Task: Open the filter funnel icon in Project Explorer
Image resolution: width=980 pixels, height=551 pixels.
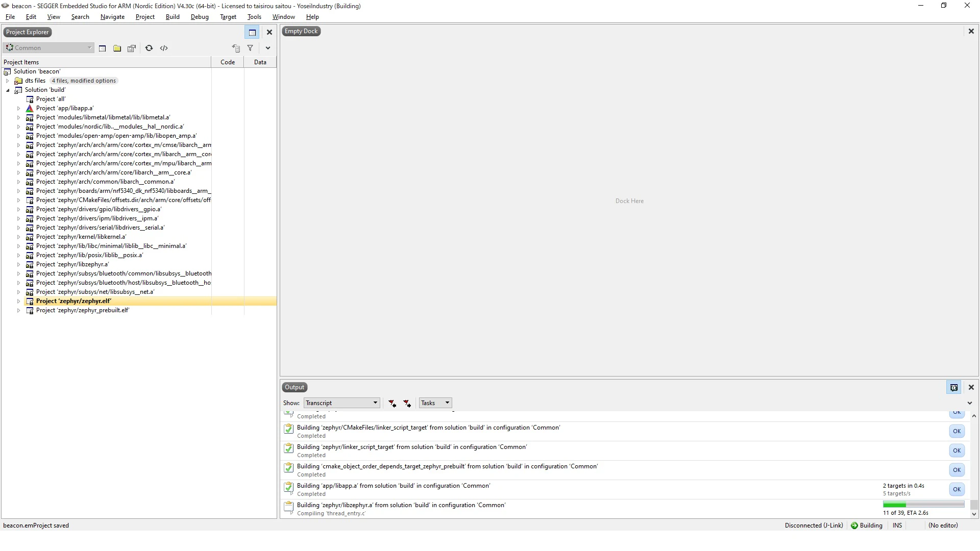Action: pyautogui.click(x=250, y=48)
